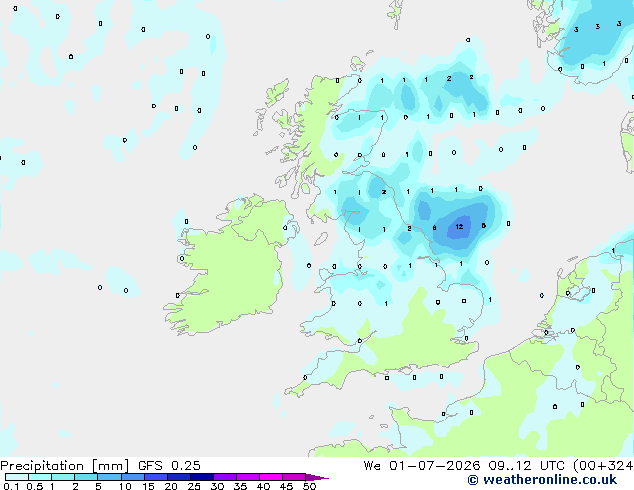Click the 10–15 mm legend color box
This screenshot has width=634, height=490.
click(132, 477)
